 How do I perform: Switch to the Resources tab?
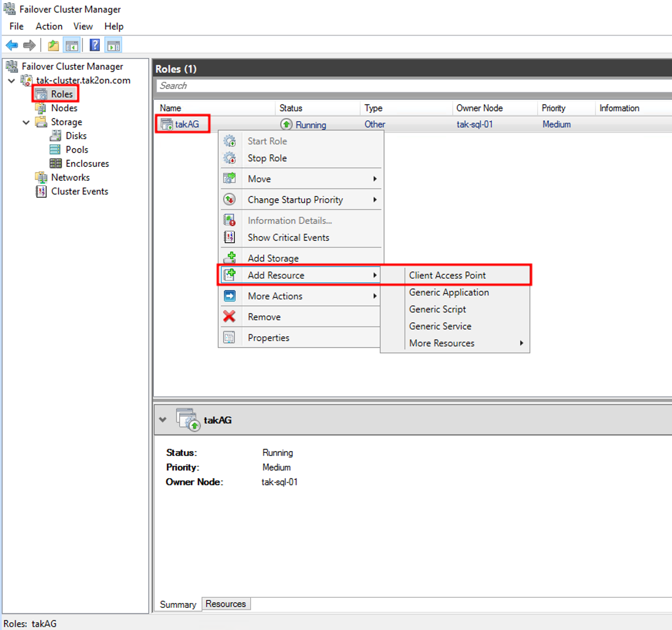click(x=226, y=604)
